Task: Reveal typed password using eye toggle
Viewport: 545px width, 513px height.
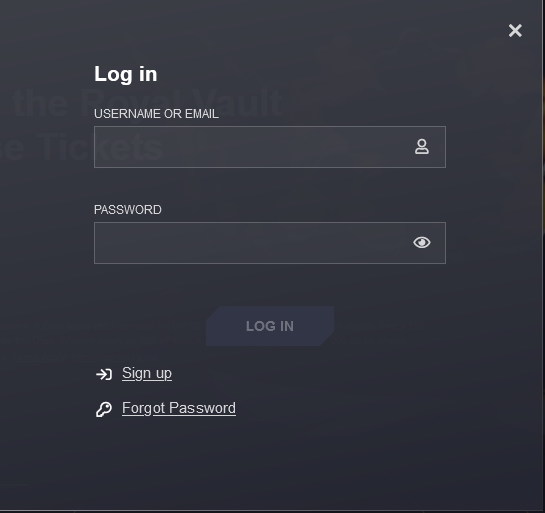Action: 422,242
